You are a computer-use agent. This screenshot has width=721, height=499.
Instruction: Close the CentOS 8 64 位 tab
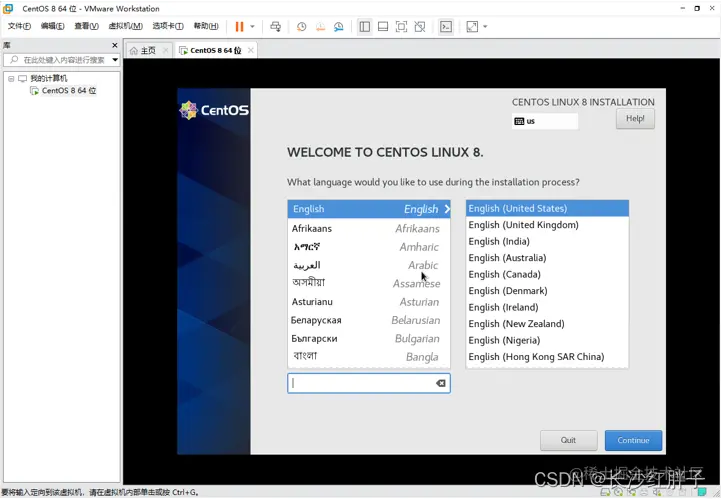point(251,50)
